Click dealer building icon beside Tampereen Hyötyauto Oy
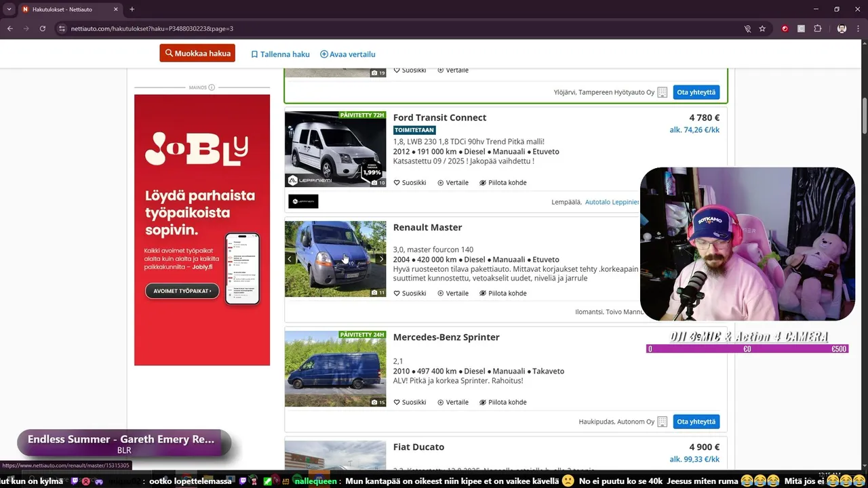Viewport: 868px width, 488px height. pyautogui.click(x=663, y=92)
